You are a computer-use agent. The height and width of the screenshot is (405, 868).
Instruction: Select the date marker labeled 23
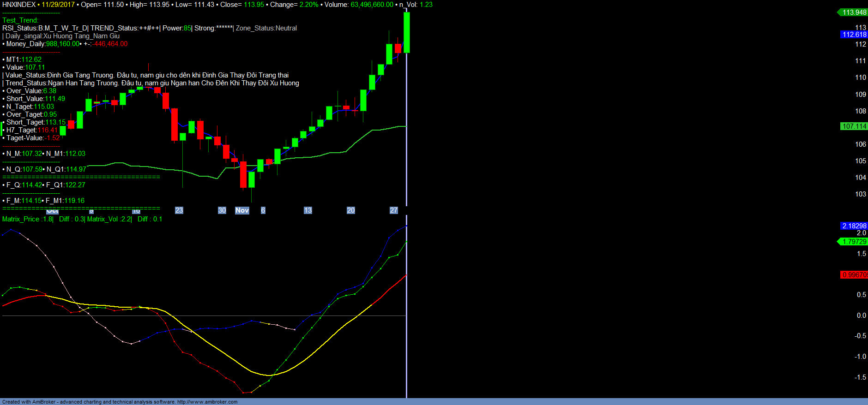(x=179, y=210)
